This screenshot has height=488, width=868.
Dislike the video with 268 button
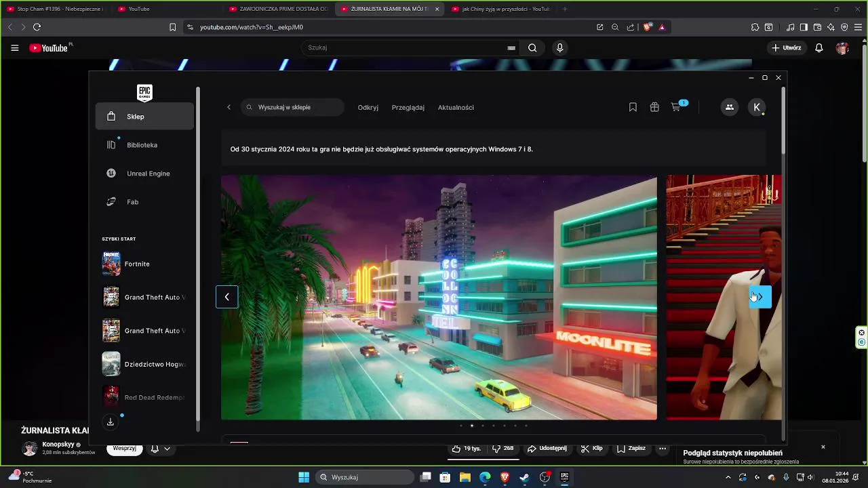tap(503, 449)
